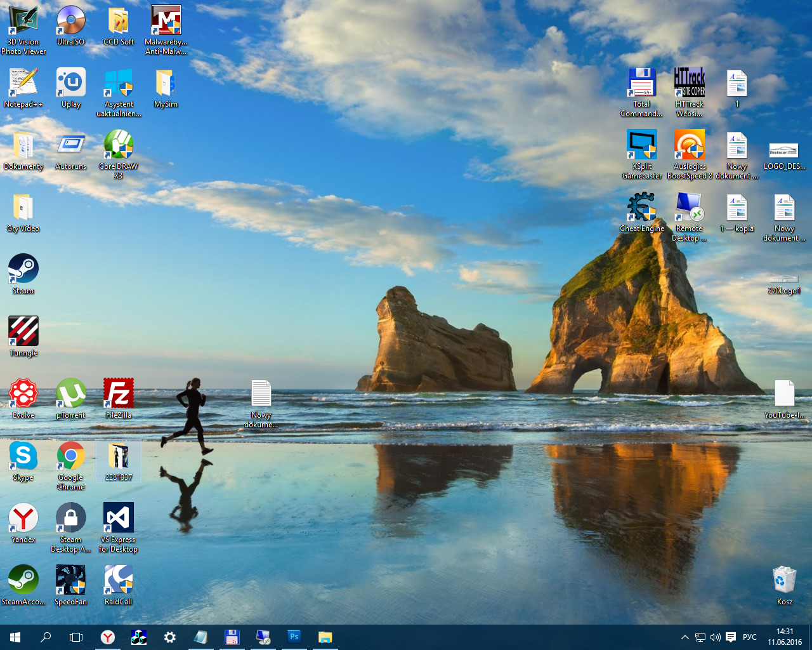Image resolution: width=812 pixels, height=650 pixels.
Task: Launch UltraISO from the desktop
Action: pos(71,25)
